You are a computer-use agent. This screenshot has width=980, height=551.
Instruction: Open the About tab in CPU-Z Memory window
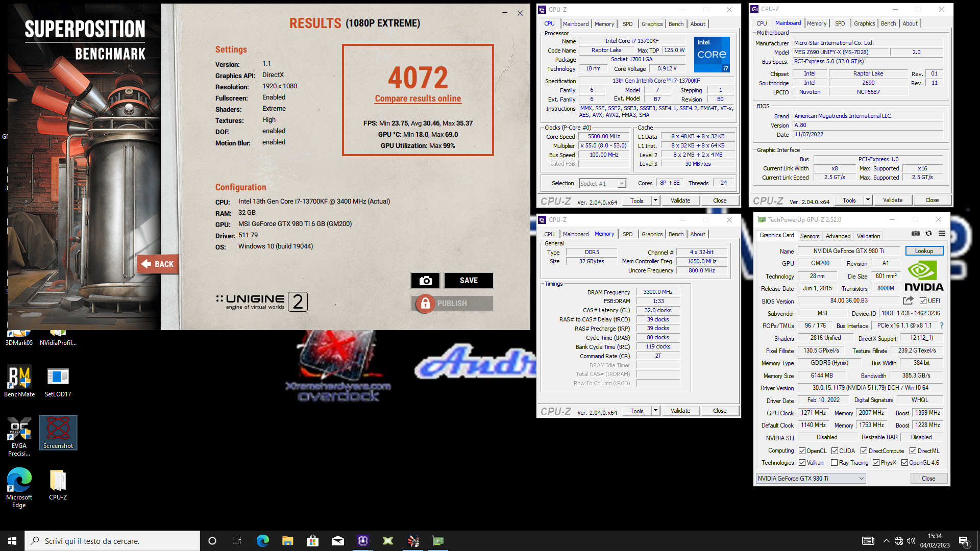click(x=698, y=234)
